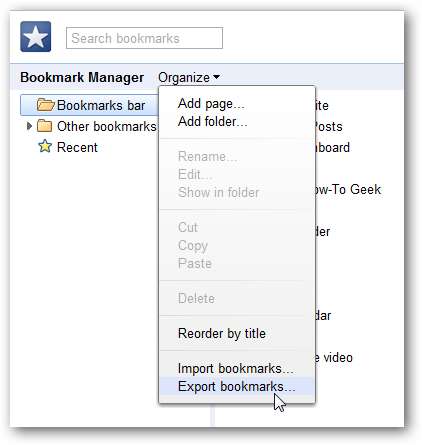Click the Bookmarks bar folder icon
422x445 pixels.
(x=45, y=105)
